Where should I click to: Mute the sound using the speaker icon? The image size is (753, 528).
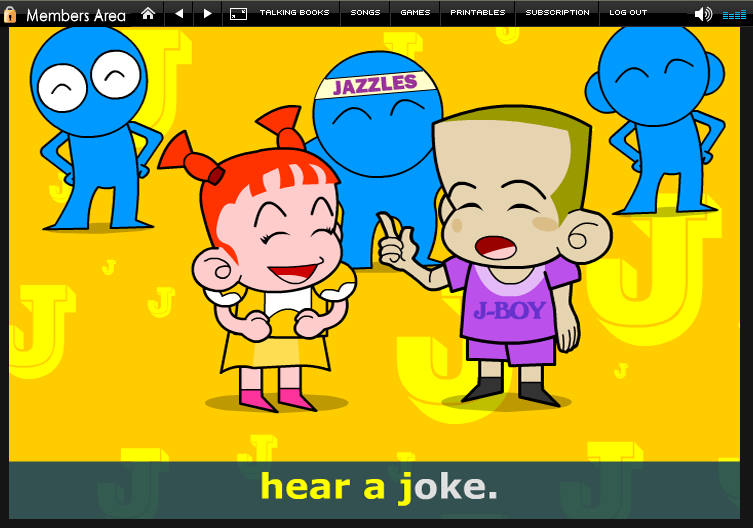703,13
